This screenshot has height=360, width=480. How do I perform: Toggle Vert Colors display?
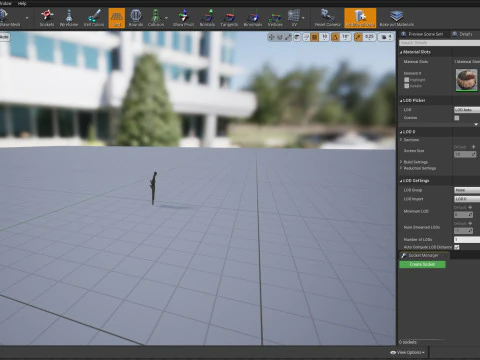click(x=94, y=18)
